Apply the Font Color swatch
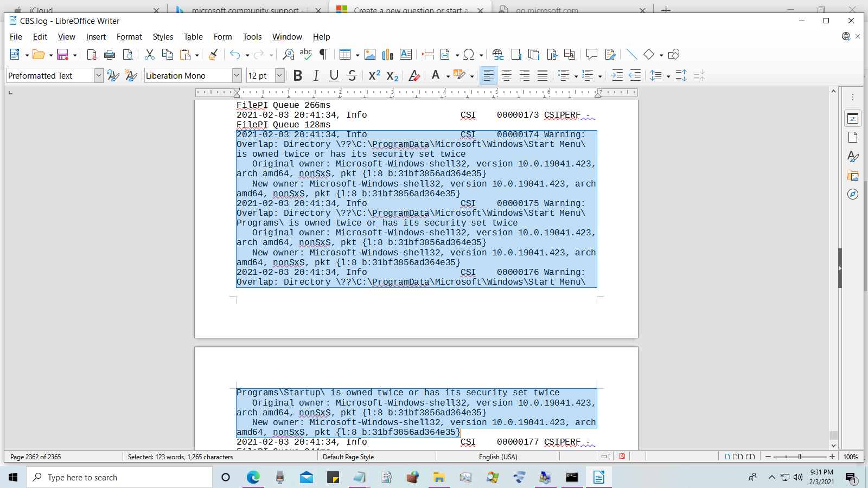Viewport: 868px width, 488px height. 436,76
